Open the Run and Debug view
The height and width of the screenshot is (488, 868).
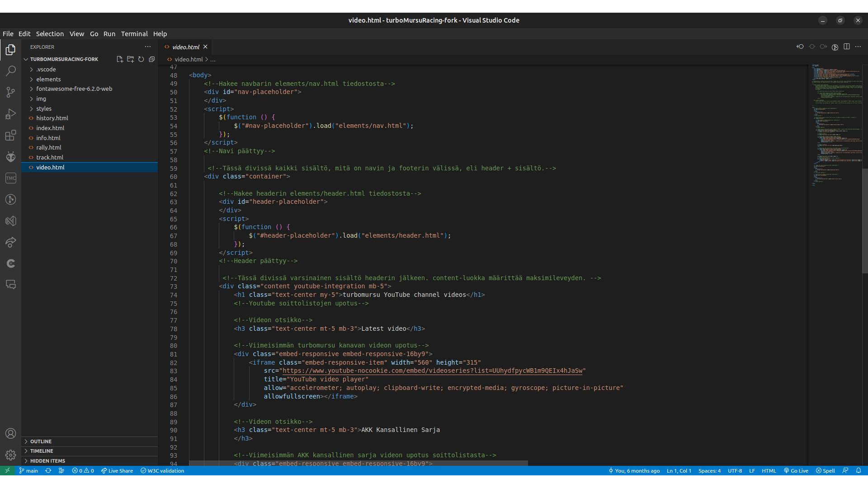pos(10,114)
